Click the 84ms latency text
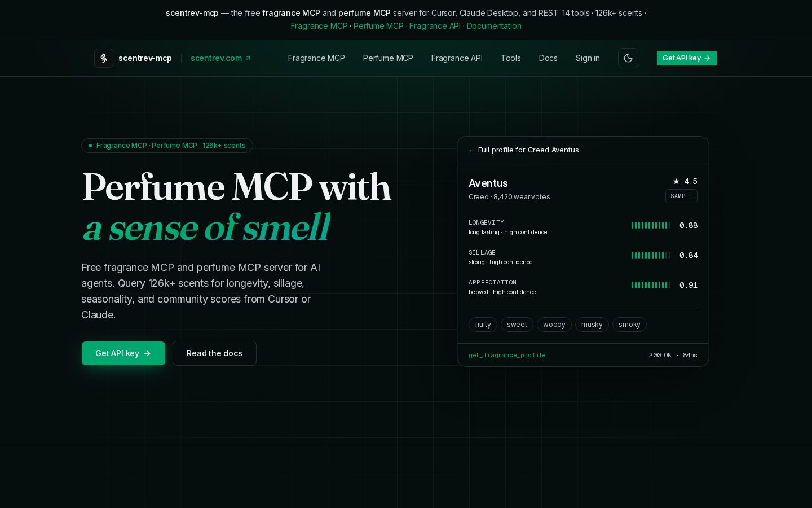This screenshot has width=812, height=508. click(690, 355)
